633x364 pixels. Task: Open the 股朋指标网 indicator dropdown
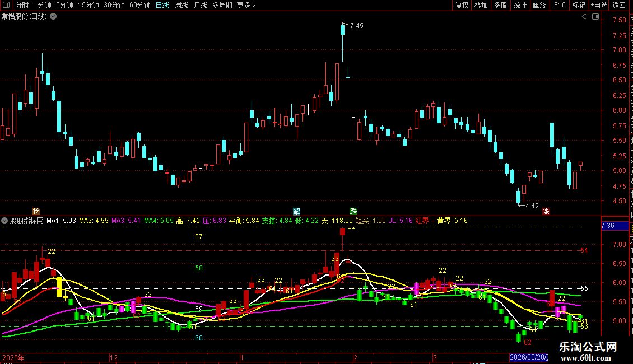pyautogui.click(x=4, y=221)
